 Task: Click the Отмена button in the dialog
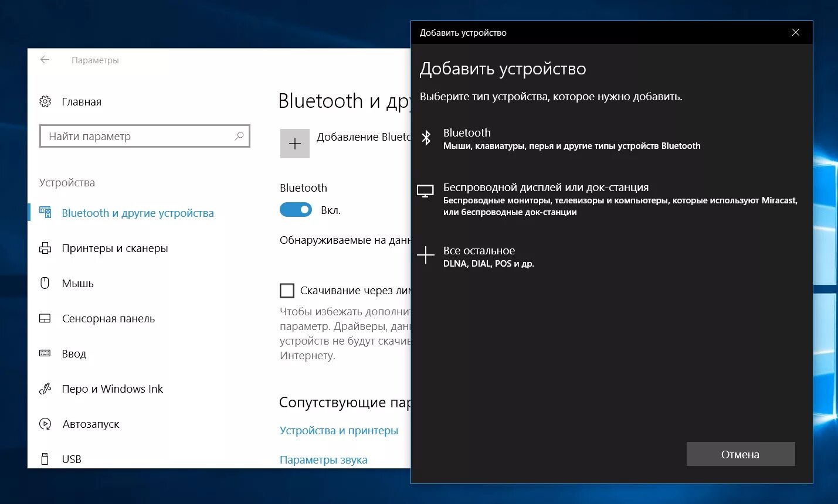tap(741, 454)
